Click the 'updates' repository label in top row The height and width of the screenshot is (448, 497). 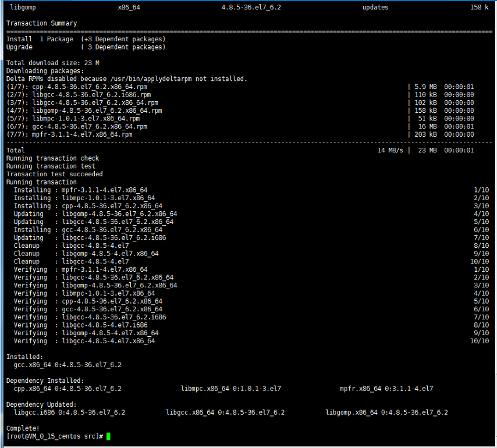point(375,8)
